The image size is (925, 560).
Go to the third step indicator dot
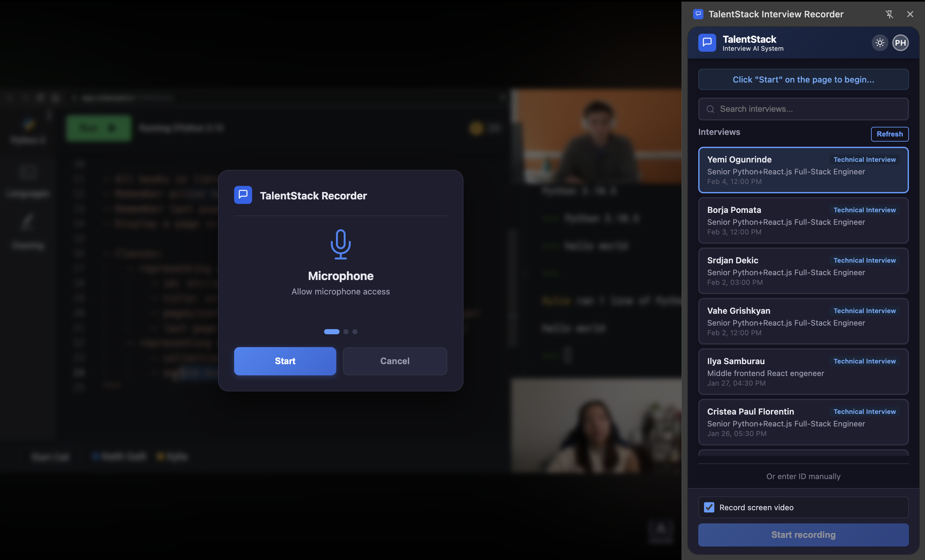click(x=355, y=332)
